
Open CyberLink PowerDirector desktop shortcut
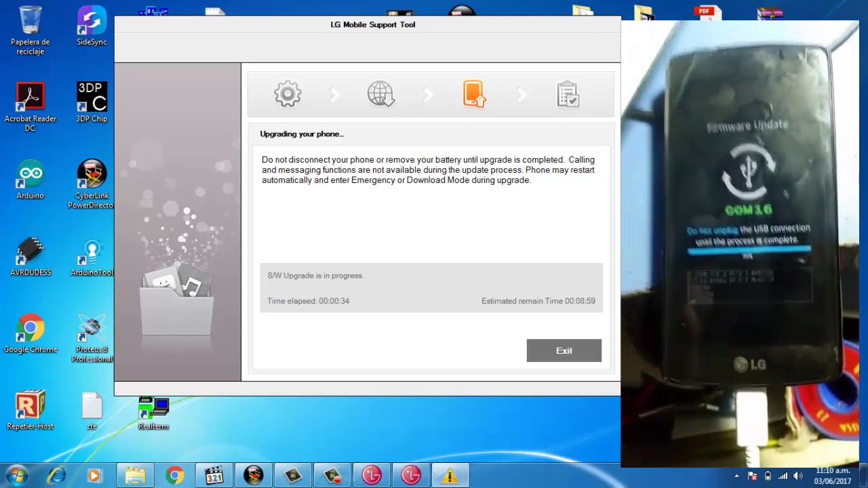click(92, 184)
